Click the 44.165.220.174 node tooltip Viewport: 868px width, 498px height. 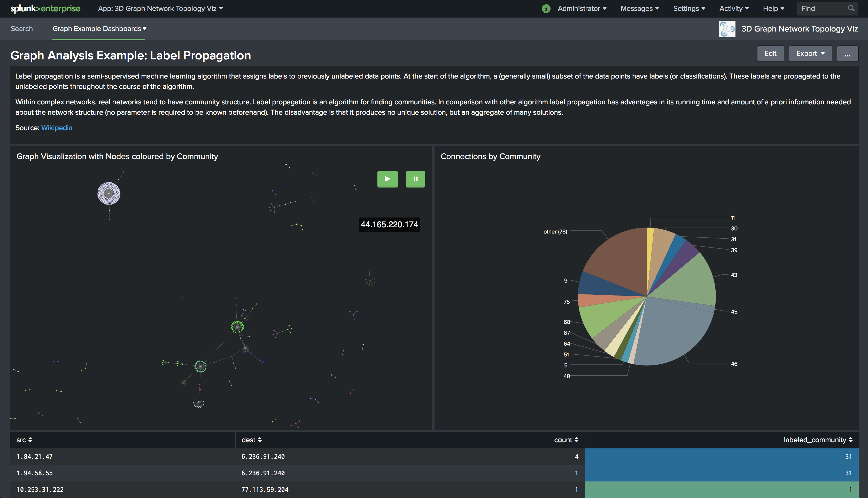coord(389,225)
